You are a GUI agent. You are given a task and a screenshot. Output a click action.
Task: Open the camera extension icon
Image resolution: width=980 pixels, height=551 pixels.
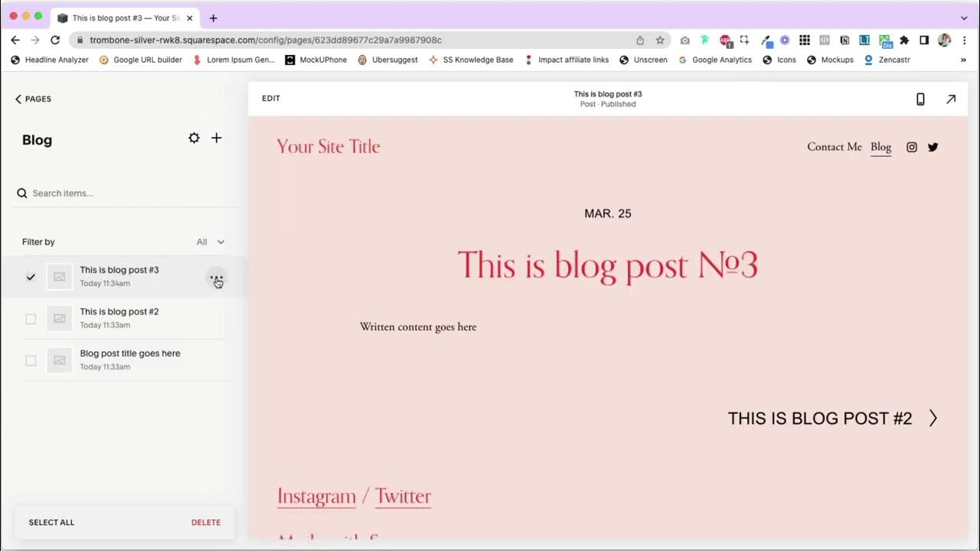click(x=684, y=40)
